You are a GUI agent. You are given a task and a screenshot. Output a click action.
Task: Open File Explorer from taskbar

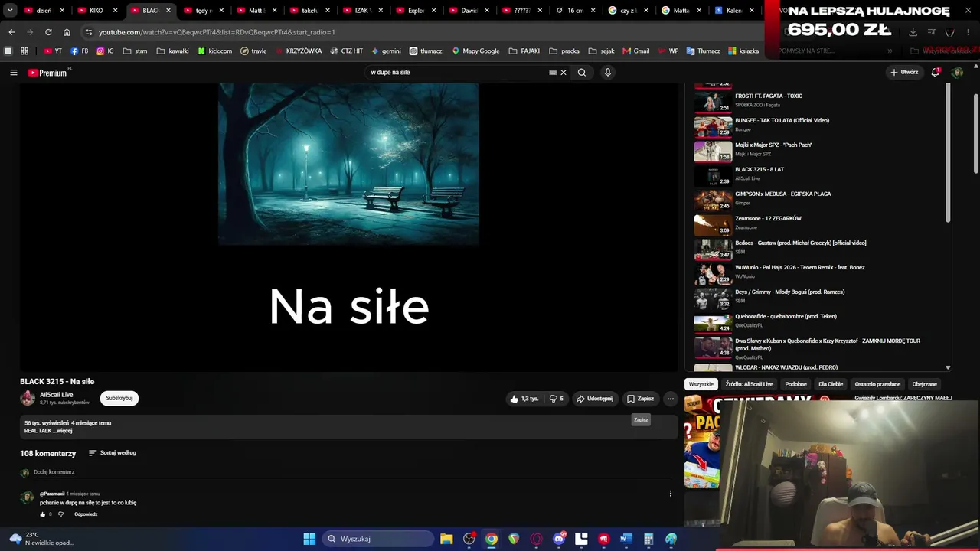(446, 539)
